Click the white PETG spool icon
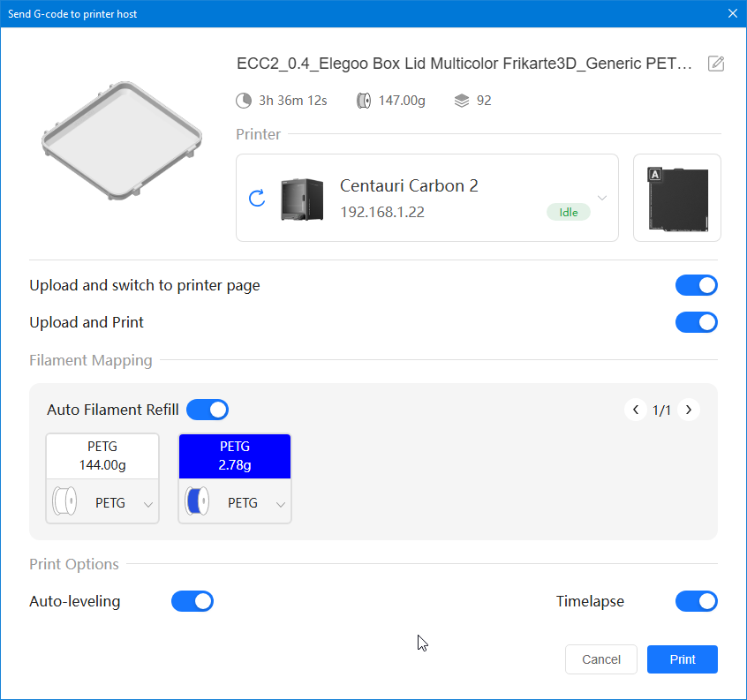Viewport: 747px width, 700px height. click(x=66, y=503)
